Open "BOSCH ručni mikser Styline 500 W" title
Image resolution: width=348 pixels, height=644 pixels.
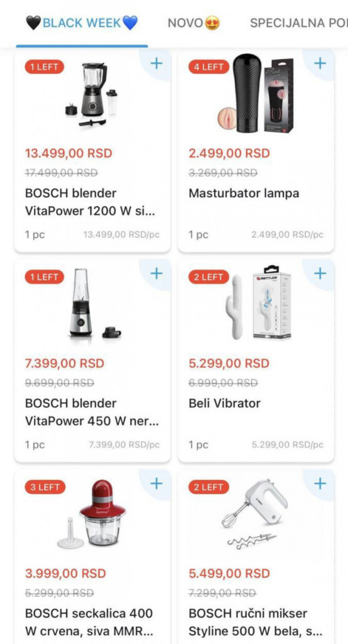pyautogui.click(x=255, y=622)
